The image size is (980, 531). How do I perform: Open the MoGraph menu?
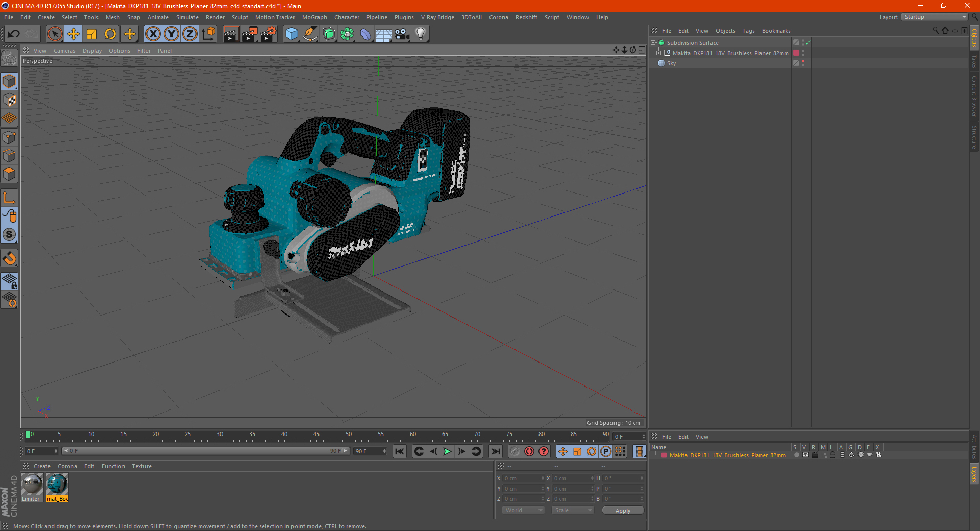(314, 17)
